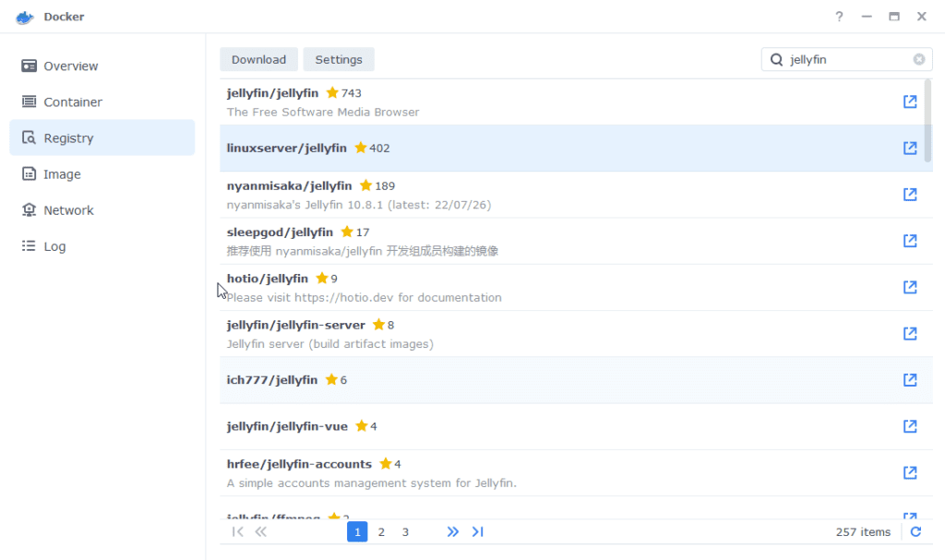Screen dimensions: 945x560
Task: Click the Overview sidebar icon
Action: [x=29, y=66]
